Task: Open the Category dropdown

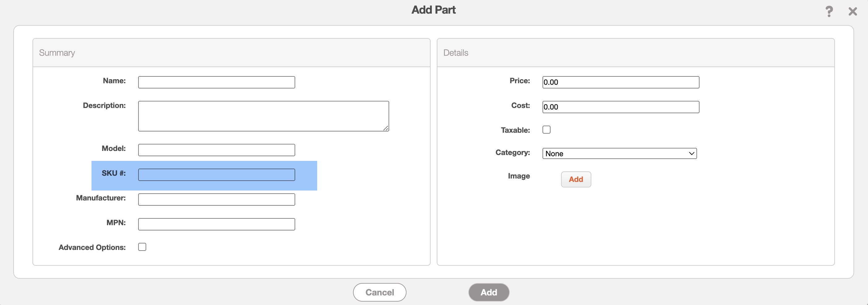Action: point(619,154)
